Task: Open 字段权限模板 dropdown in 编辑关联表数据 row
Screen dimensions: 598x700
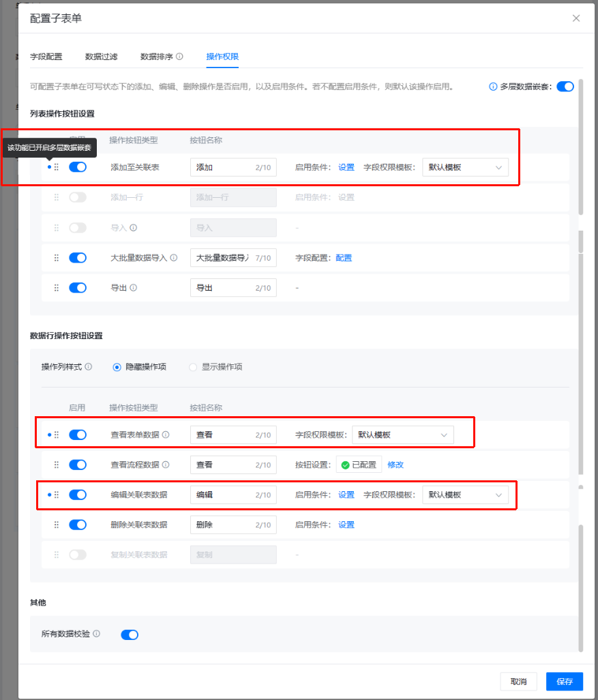Action: (465, 495)
